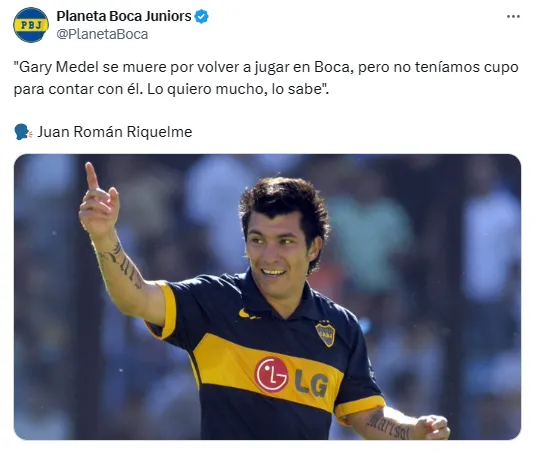Click the blue verified badge
Image resolution: width=535 pixels, height=453 pixels.
201,16
